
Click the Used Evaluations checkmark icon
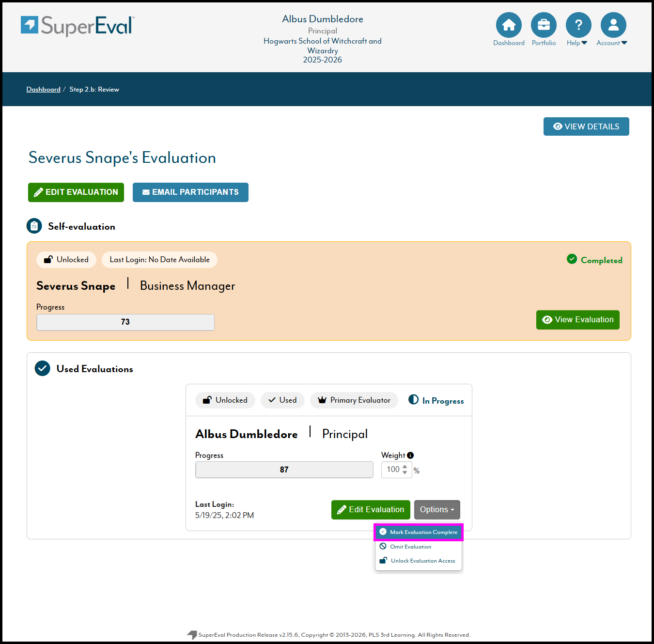coord(43,369)
